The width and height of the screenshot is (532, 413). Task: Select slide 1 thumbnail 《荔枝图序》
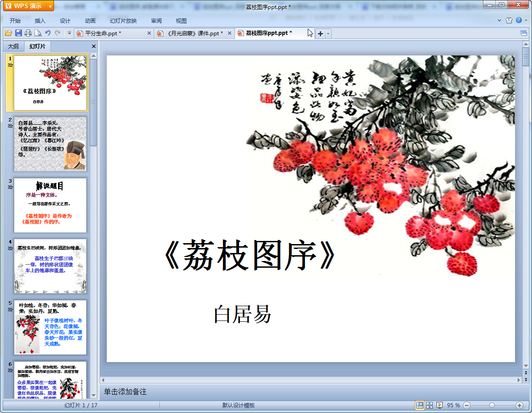pyautogui.click(x=50, y=83)
